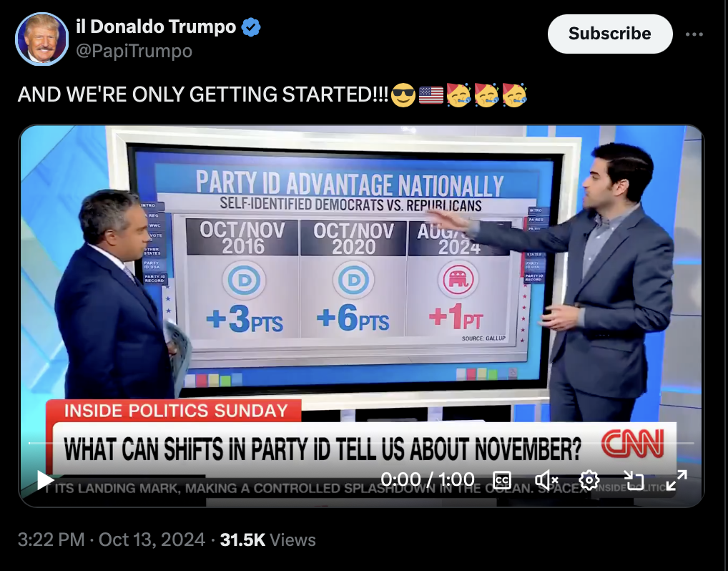Open the @PapiTrumpo handle link

point(134,51)
